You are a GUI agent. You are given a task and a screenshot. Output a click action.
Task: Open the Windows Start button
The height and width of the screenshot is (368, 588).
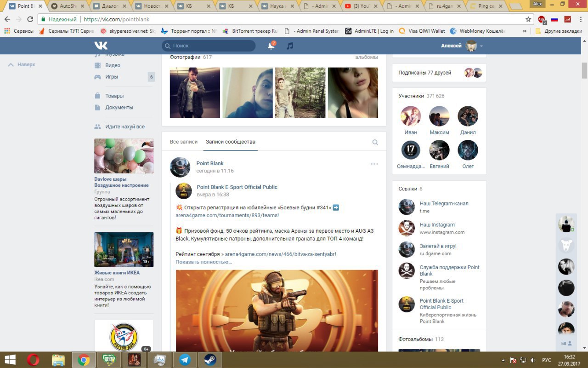click(10, 360)
